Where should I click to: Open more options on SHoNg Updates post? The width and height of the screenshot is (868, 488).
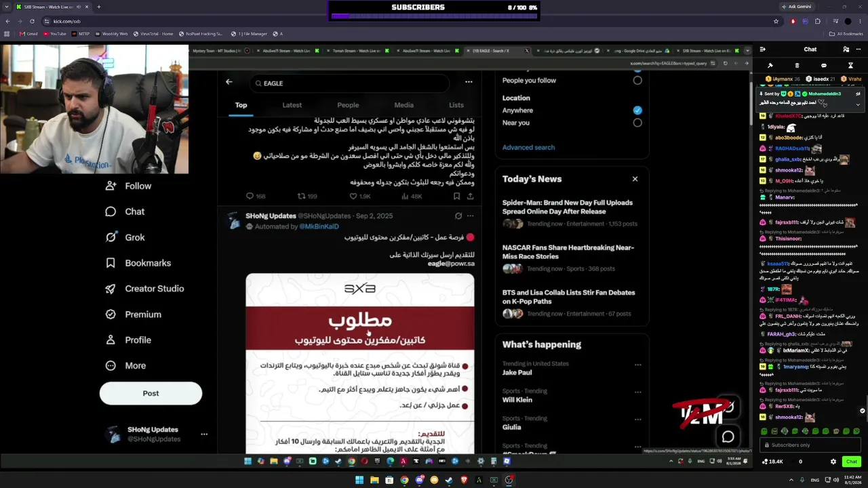pyautogui.click(x=471, y=216)
